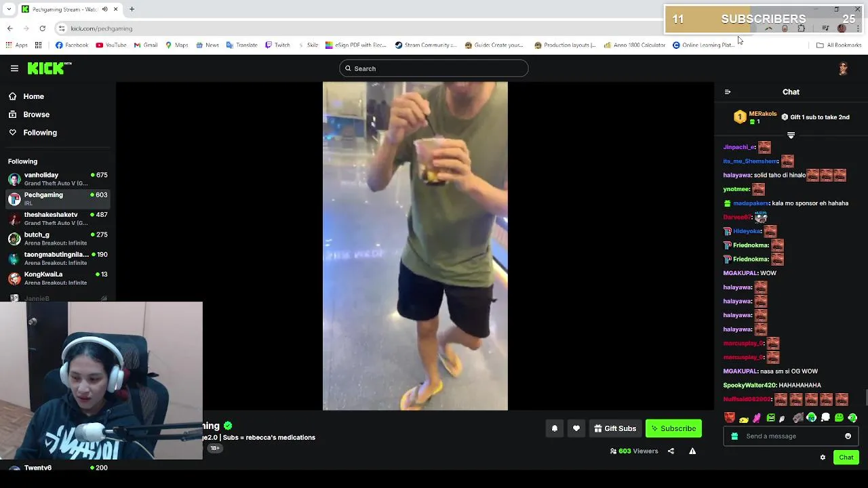
Task: Reload the browser page
Action: point(42,28)
